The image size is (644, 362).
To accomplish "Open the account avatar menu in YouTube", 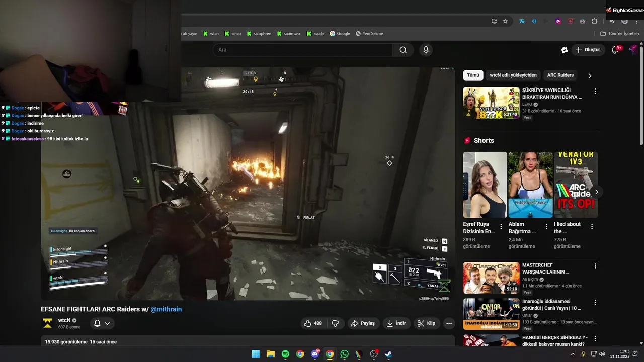I will tap(633, 50).
